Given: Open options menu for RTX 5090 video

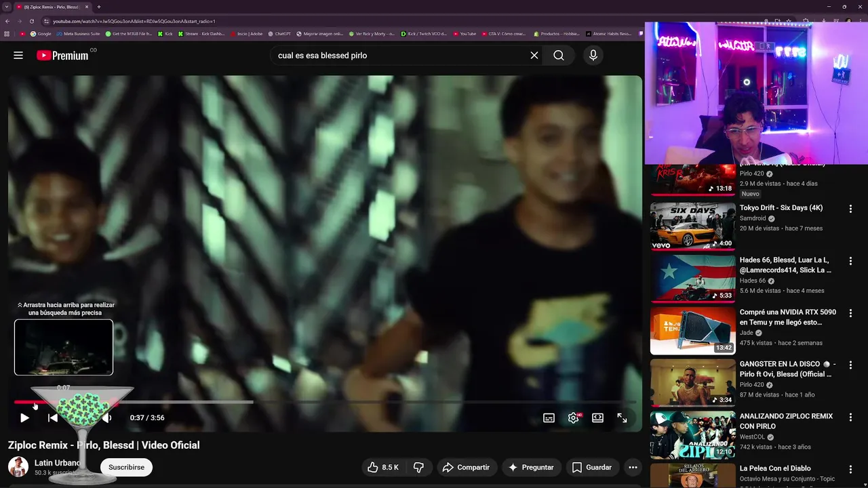Looking at the screenshot, I should coord(850,313).
